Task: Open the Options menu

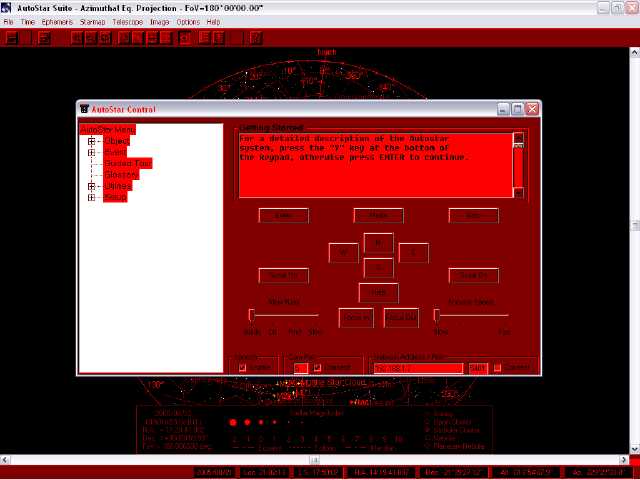Action: (x=188, y=22)
